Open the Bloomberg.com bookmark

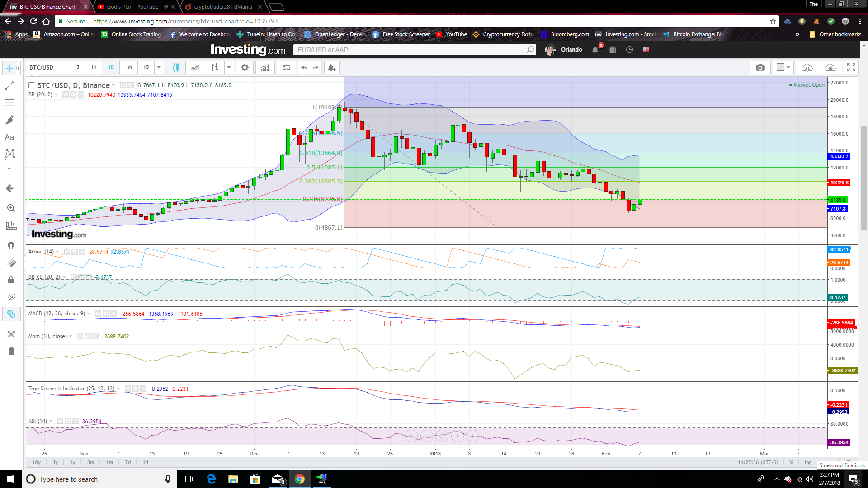coord(569,34)
